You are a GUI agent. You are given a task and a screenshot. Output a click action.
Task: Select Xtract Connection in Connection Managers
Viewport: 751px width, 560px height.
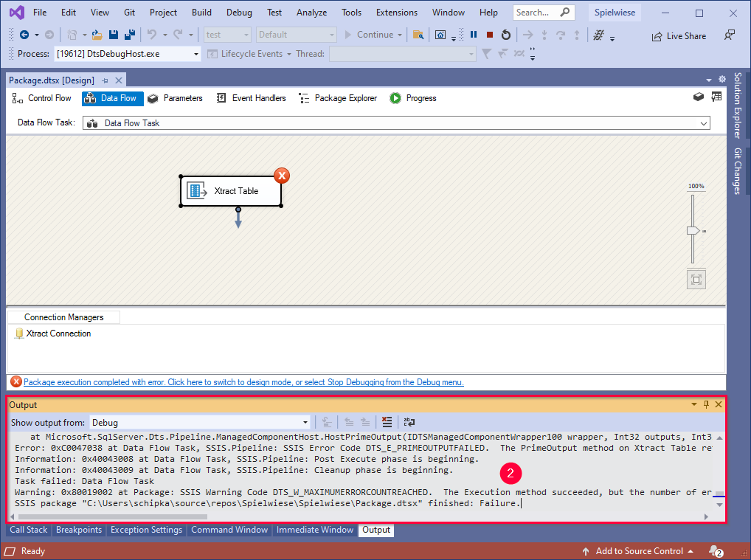click(x=58, y=333)
